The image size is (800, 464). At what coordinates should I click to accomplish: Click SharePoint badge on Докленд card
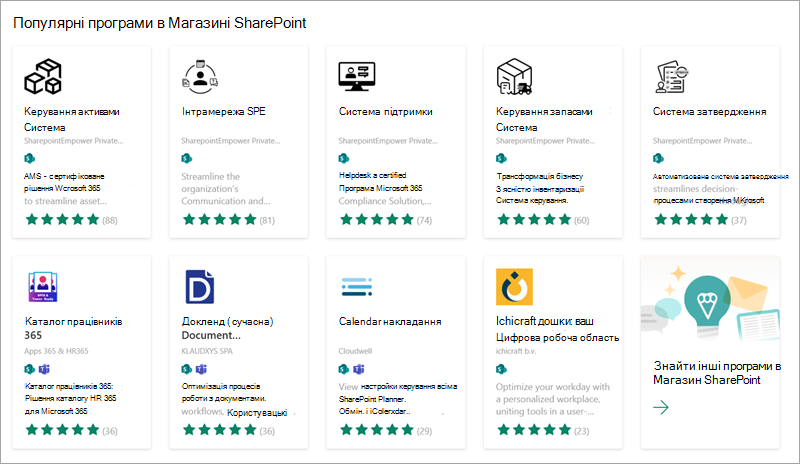[x=187, y=369]
